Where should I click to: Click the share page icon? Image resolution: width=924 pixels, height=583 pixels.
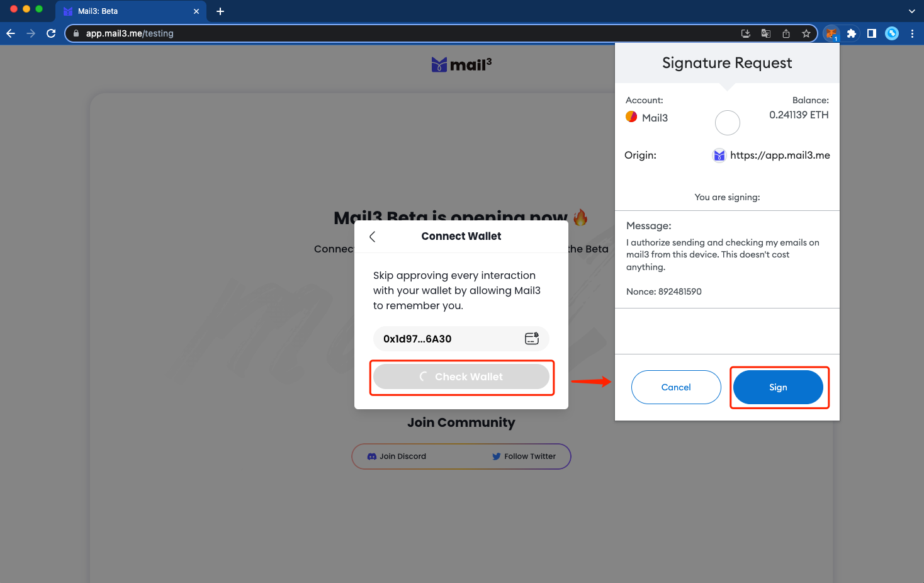[786, 33]
